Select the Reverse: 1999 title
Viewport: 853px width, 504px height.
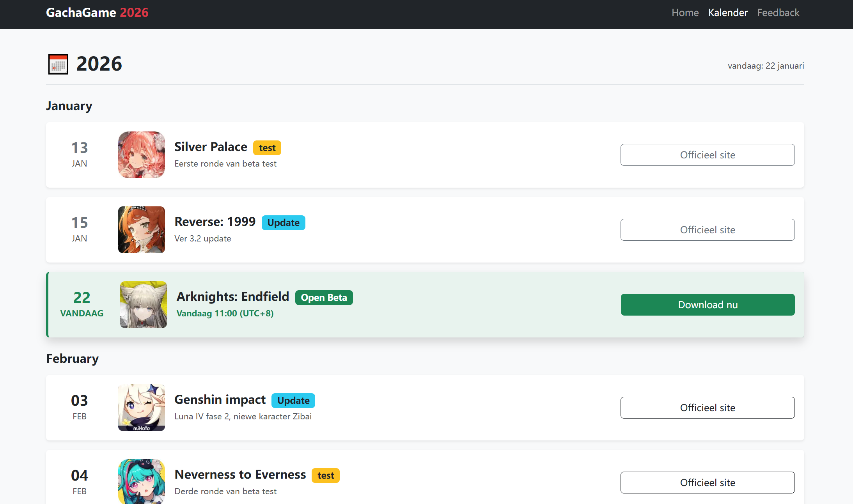coord(215,222)
